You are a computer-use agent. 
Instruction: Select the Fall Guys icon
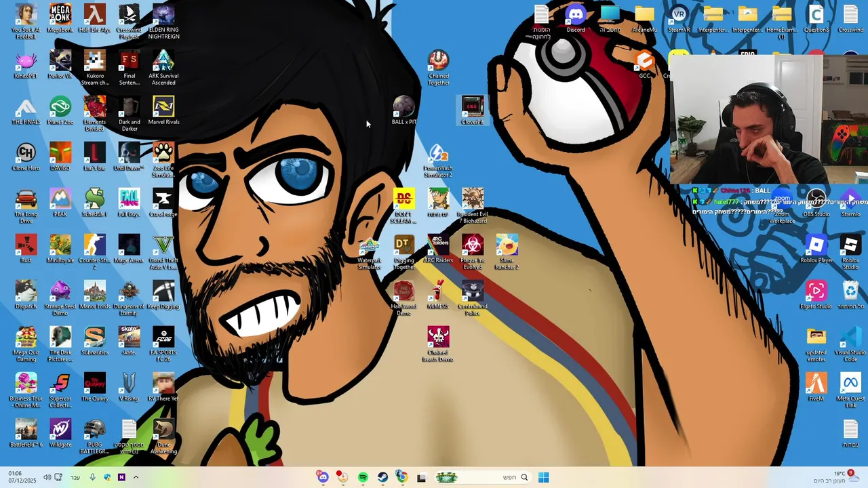129,203
